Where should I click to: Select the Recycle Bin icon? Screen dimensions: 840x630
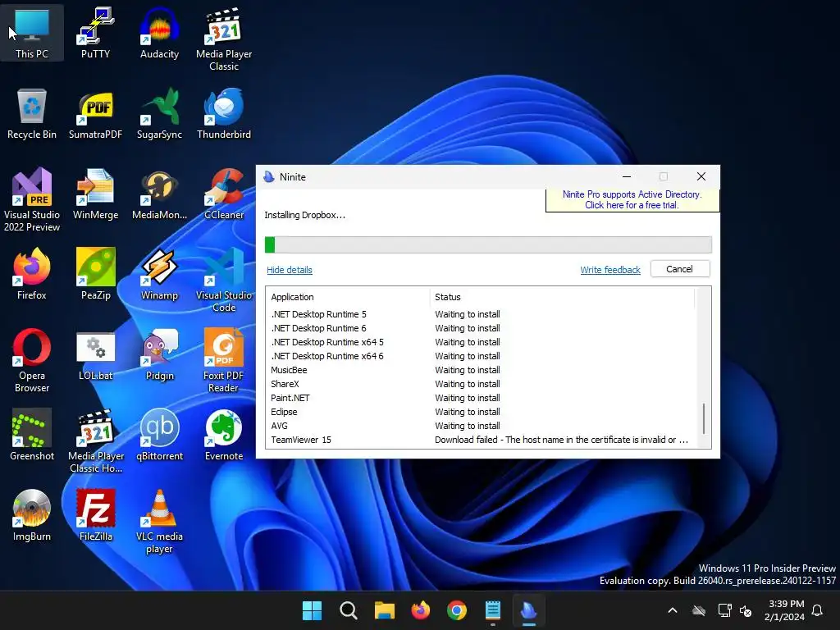pyautogui.click(x=32, y=113)
